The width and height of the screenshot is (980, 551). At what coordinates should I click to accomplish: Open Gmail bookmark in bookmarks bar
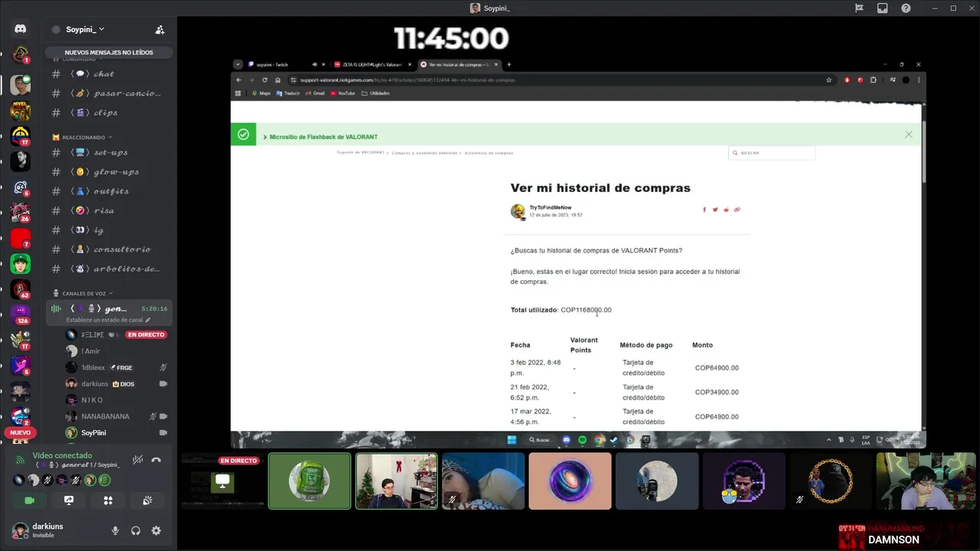tap(315, 93)
